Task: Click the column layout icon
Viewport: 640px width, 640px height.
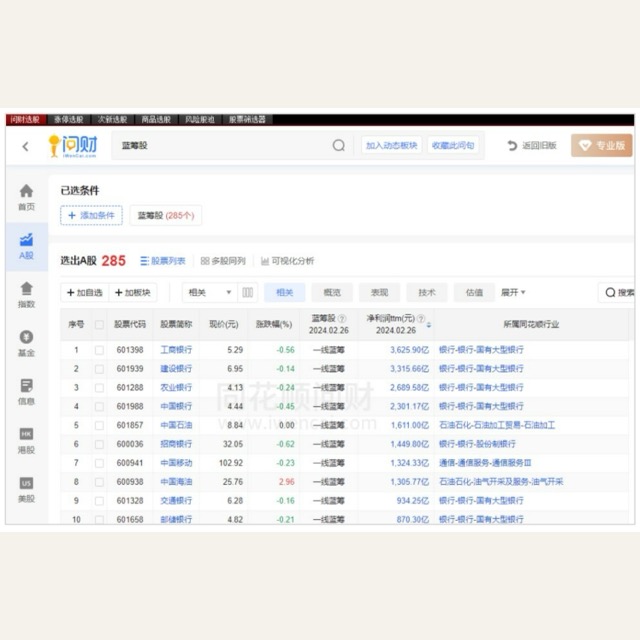Action: [248, 292]
